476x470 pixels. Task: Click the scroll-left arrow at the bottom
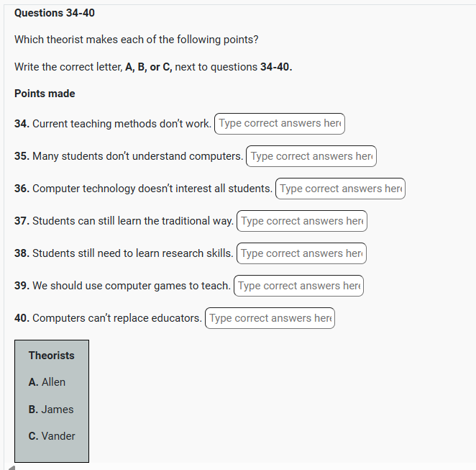[x=11, y=466]
